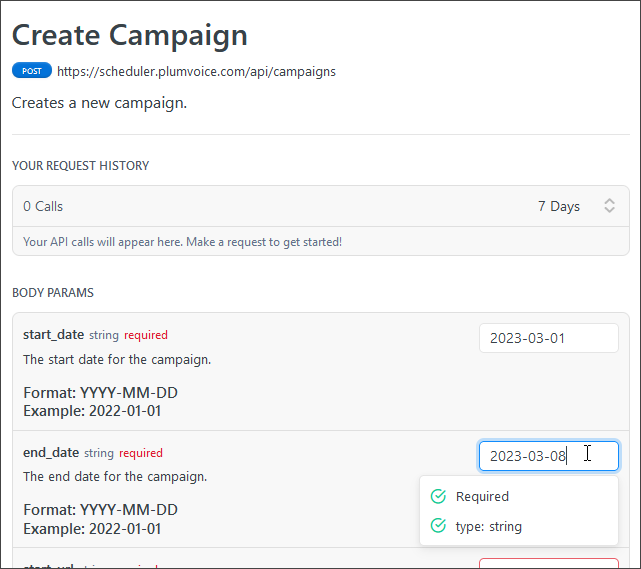Image resolution: width=641 pixels, height=569 pixels.
Task: Click the red-bordered input field at bottom
Action: pos(549,563)
